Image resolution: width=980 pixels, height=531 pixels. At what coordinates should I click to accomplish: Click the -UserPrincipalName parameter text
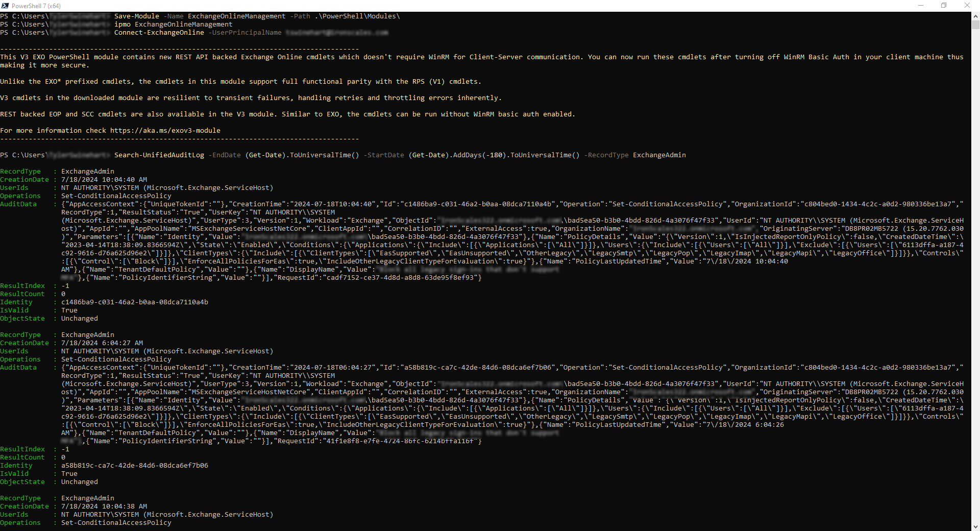(244, 33)
